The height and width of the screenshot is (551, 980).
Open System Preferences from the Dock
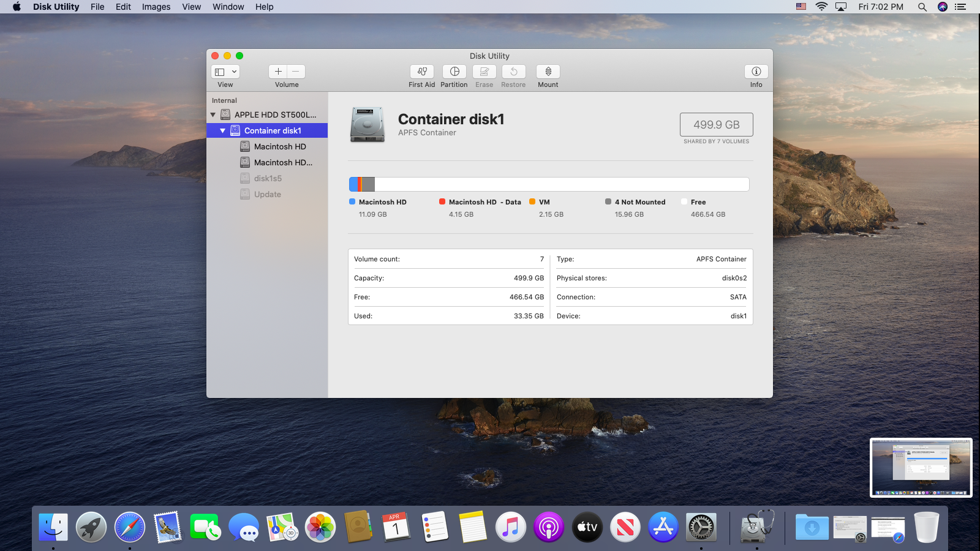pos(701,527)
